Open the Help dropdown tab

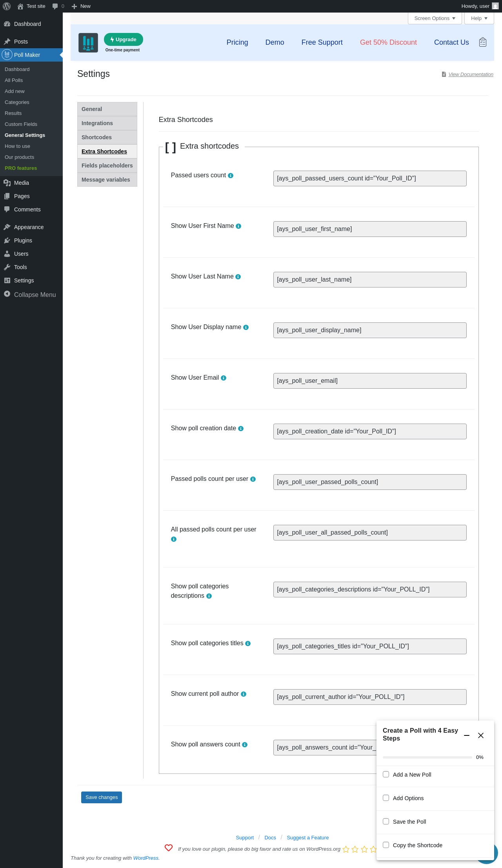(x=479, y=18)
